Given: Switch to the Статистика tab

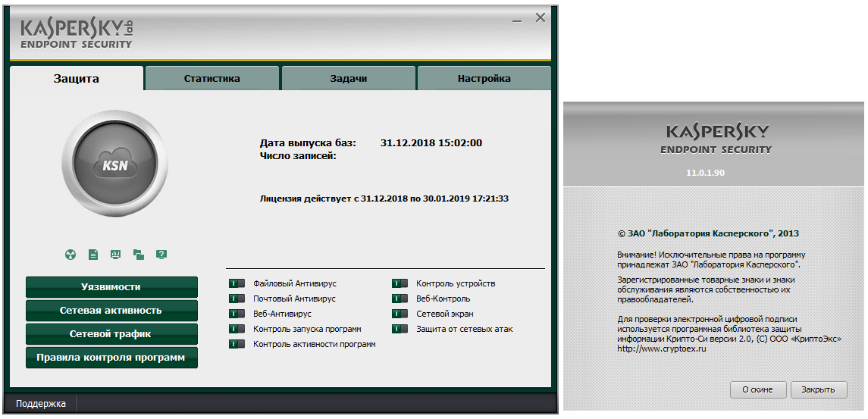Looking at the screenshot, I should point(212,79).
